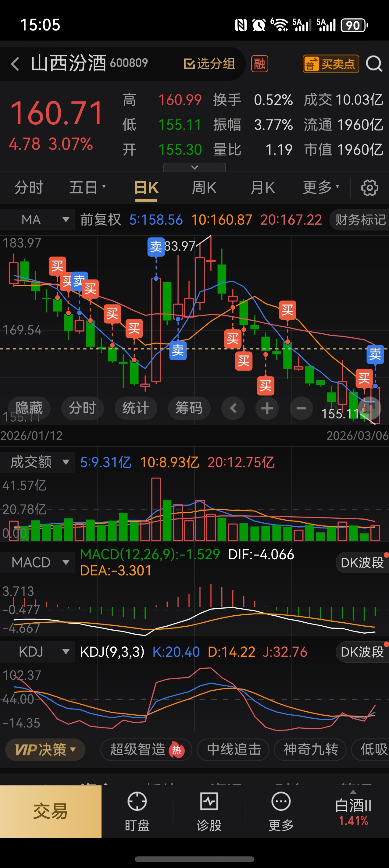Switch to 周K weekly chart tab

point(204,187)
